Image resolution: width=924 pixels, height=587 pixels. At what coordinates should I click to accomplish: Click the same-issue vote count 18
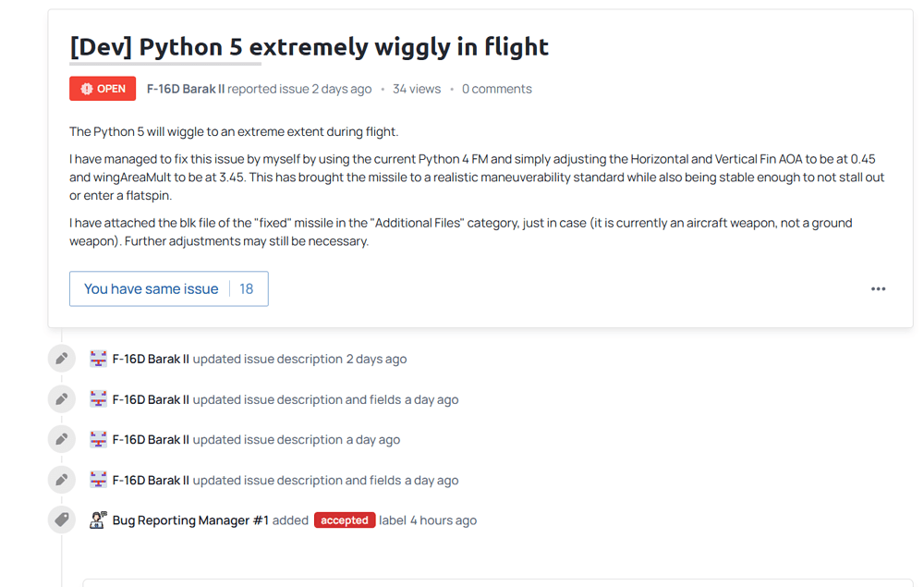[247, 288]
